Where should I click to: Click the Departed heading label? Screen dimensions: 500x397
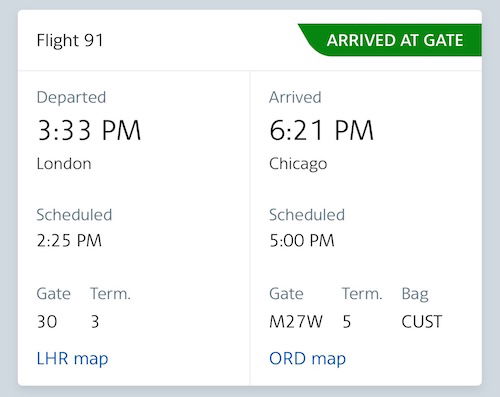(x=71, y=98)
